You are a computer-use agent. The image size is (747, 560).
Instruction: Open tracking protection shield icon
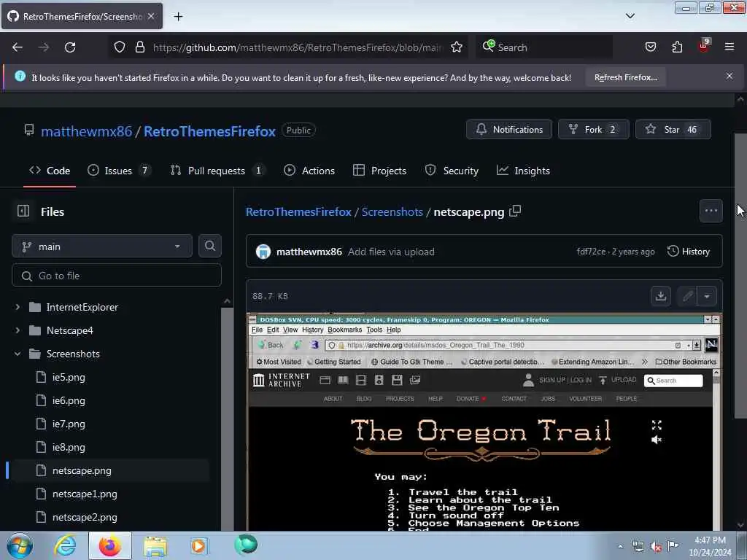[x=120, y=47]
